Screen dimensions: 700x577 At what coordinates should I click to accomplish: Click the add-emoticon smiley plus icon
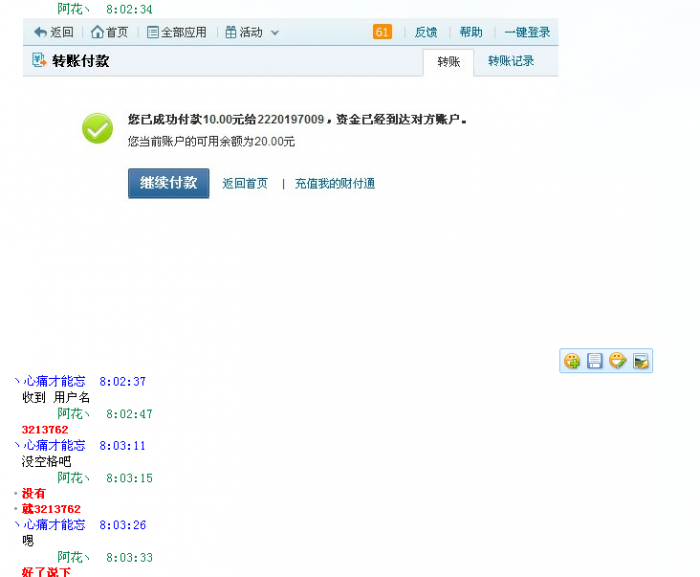pos(572,361)
